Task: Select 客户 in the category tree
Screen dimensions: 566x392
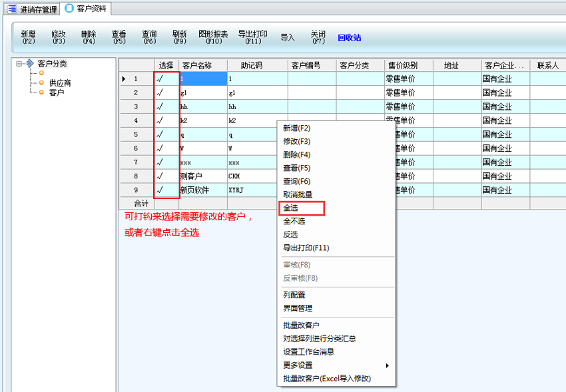Action: 57,93
